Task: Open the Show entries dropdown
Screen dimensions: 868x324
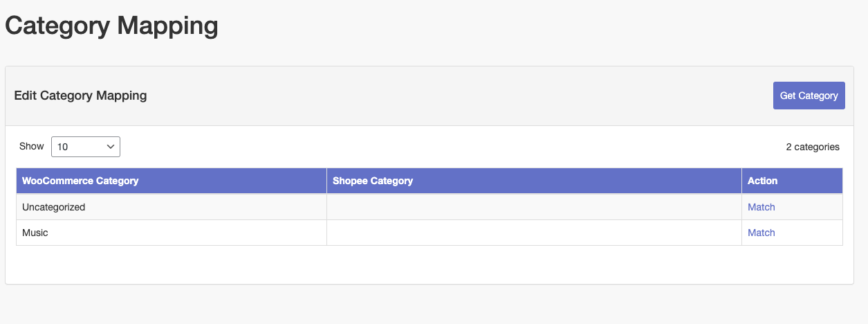Action: pyautogui.click(x=86, y=147)
